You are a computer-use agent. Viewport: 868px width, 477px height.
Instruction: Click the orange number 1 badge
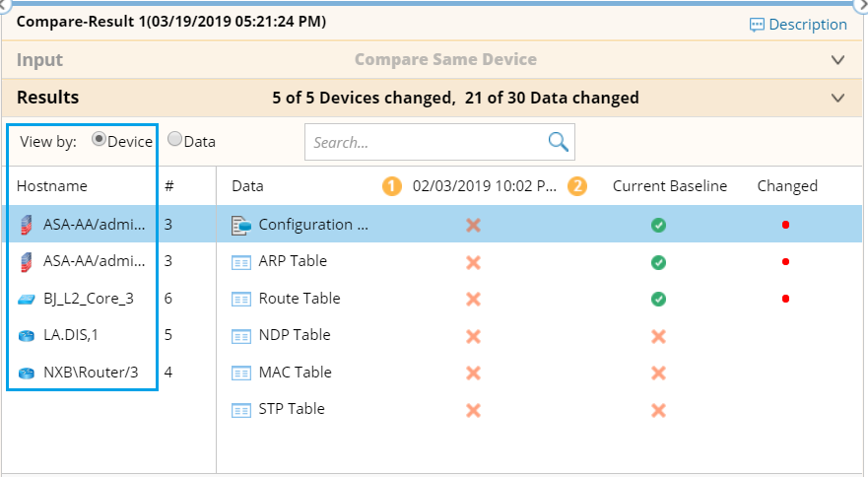point(392,186)
